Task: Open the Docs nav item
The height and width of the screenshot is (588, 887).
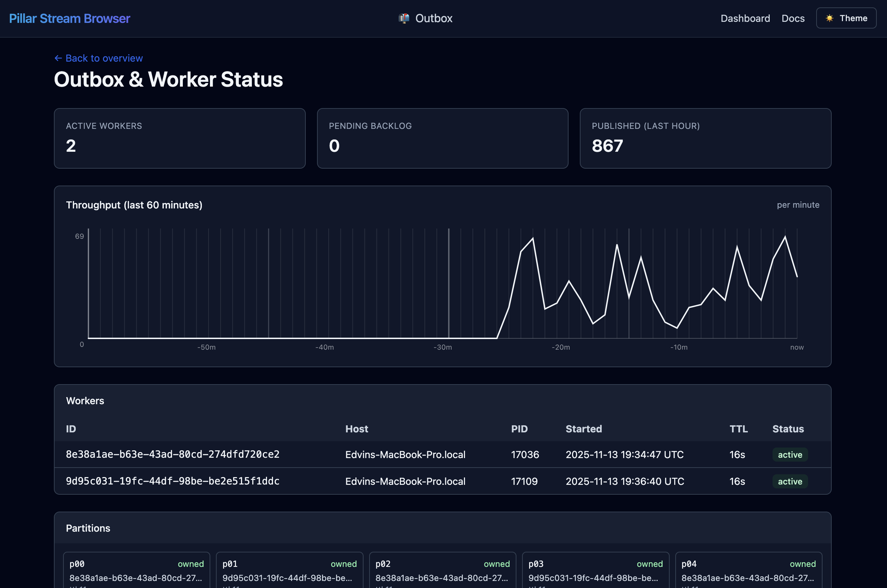Action: tap(793, 18)
